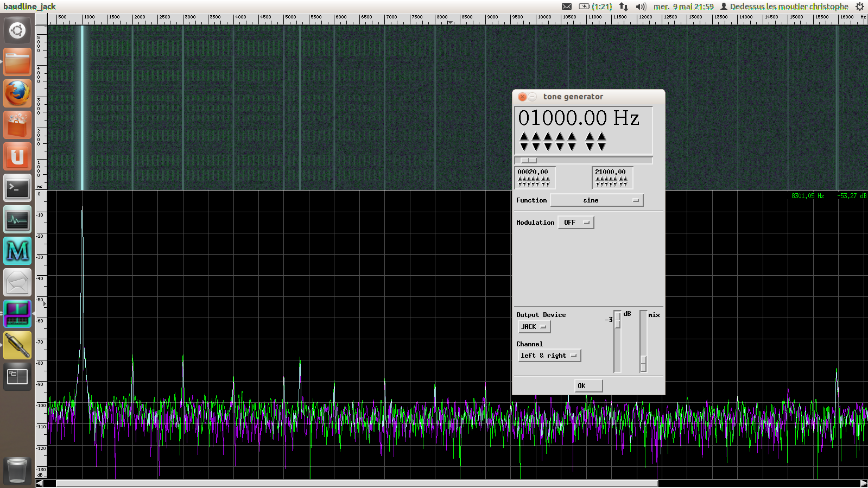Open the system power cog menu
The width and height of the screenshot is (868, 488).
pyautogui.click(x=860, y=7)
